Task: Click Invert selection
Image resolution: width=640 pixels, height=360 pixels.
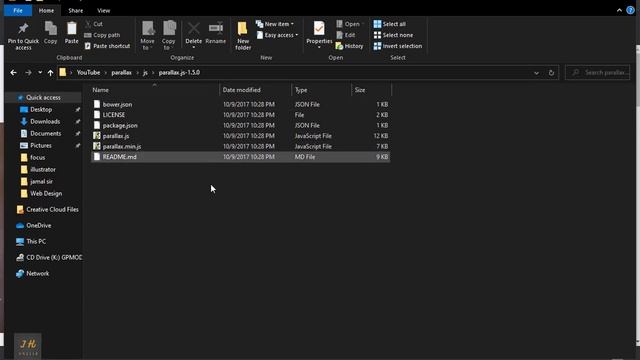Action: point(398,46)
